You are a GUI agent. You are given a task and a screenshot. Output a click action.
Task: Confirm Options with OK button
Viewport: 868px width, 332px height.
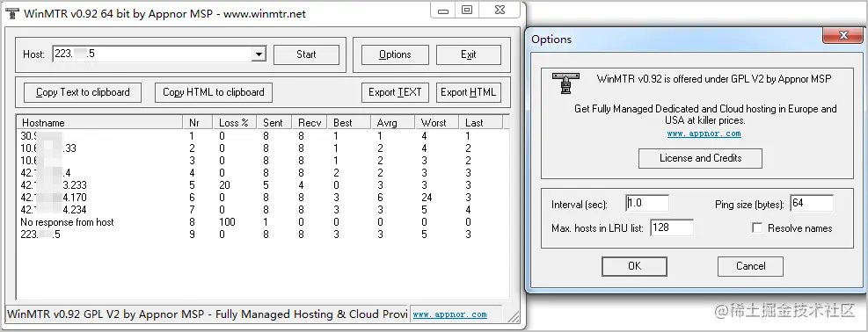[634, 266]
